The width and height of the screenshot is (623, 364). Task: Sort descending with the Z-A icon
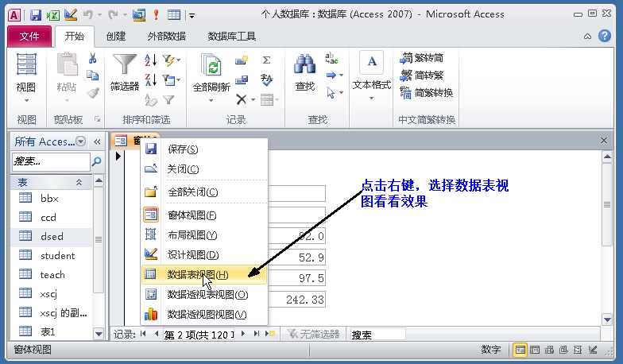click(151, 79)
